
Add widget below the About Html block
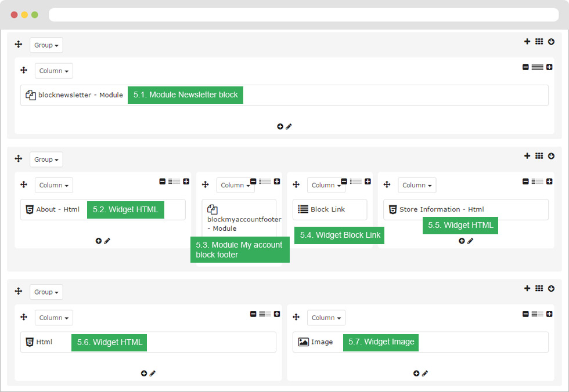pos(98,241)
